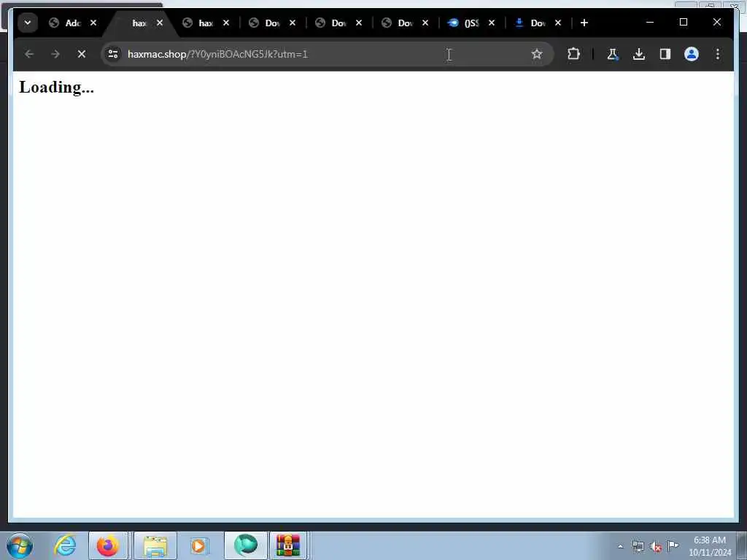Open the Extensions puzzle icon
This screenshot has width=747, height=560.
[573, 54]
